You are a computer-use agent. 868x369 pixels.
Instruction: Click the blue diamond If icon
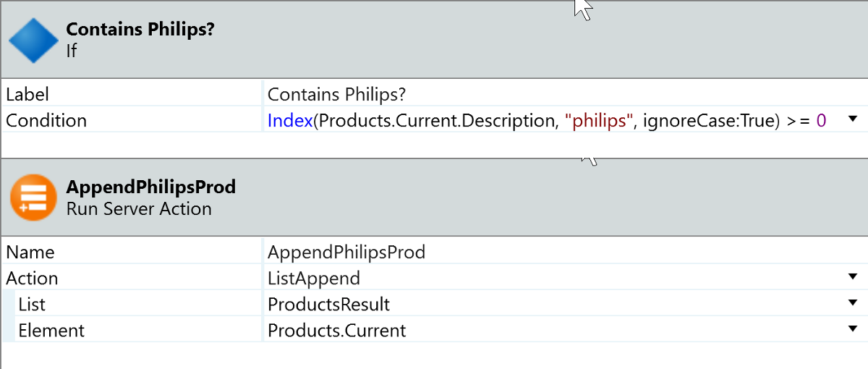click(x=33, y=41)
